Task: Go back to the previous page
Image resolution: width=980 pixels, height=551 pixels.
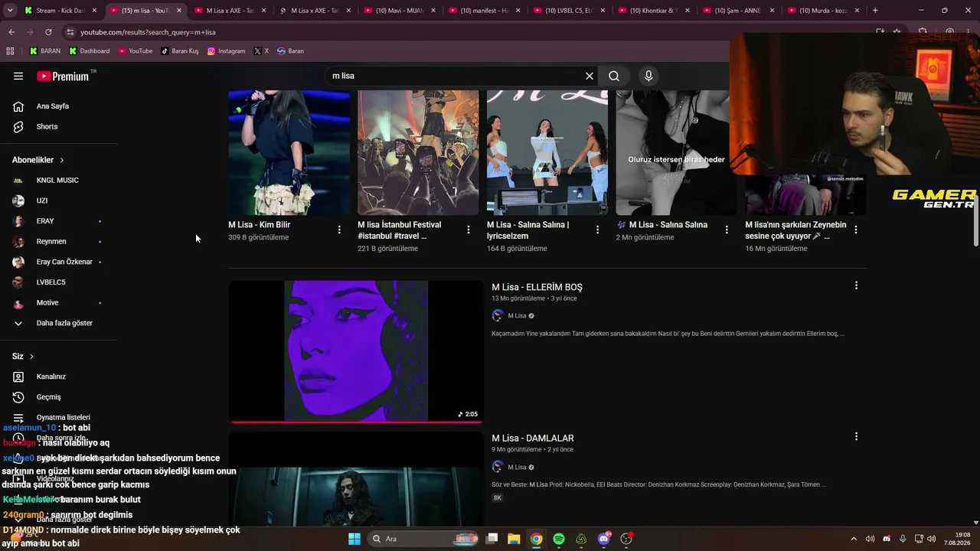Action: pyautogui.click(x=11, y=32)
